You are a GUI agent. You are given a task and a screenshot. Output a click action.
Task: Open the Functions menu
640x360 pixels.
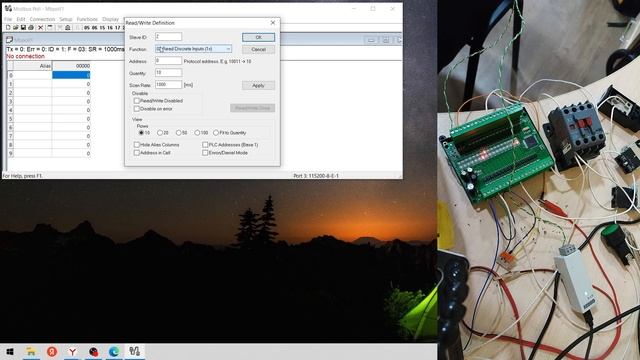(x=87, y=19)
